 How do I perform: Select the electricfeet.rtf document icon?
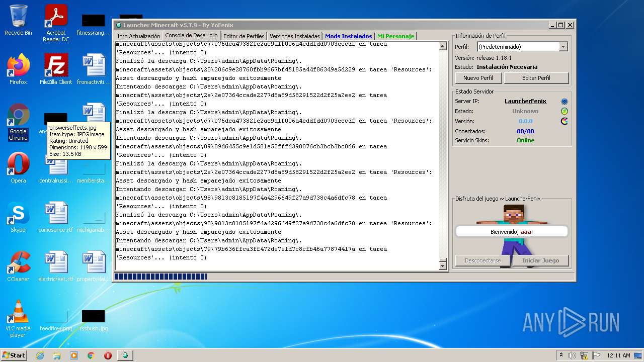pos(56,266)
